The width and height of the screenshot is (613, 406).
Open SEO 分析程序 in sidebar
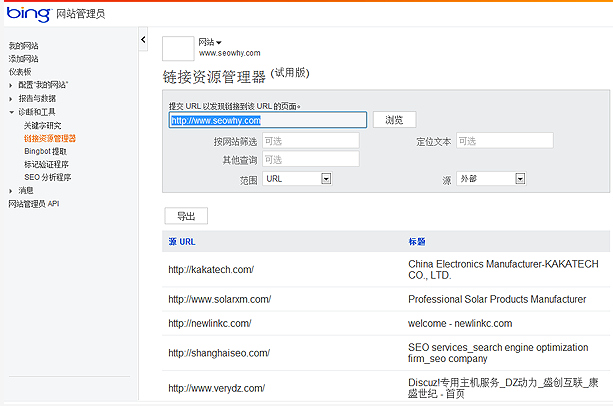(47, 177)
